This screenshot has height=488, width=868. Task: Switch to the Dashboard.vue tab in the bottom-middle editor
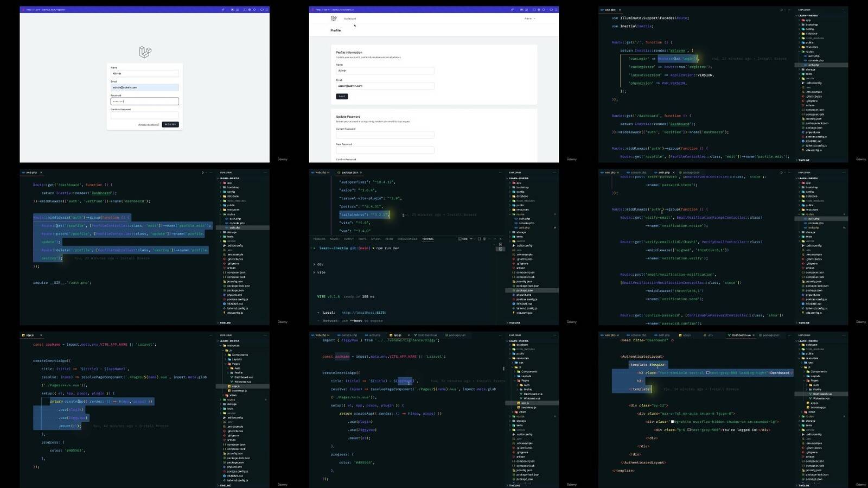427,335
